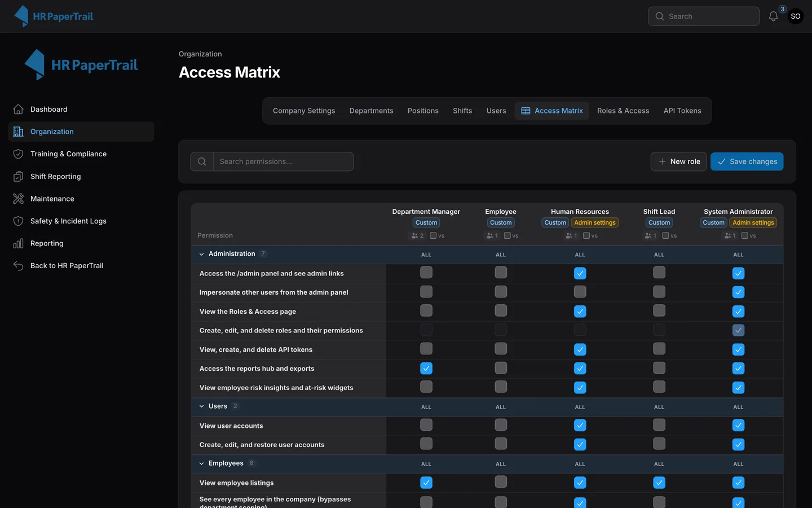This screenshot has height=508, width=812.
Task: Click the Organization building icon
Action: tap(19, 132)
